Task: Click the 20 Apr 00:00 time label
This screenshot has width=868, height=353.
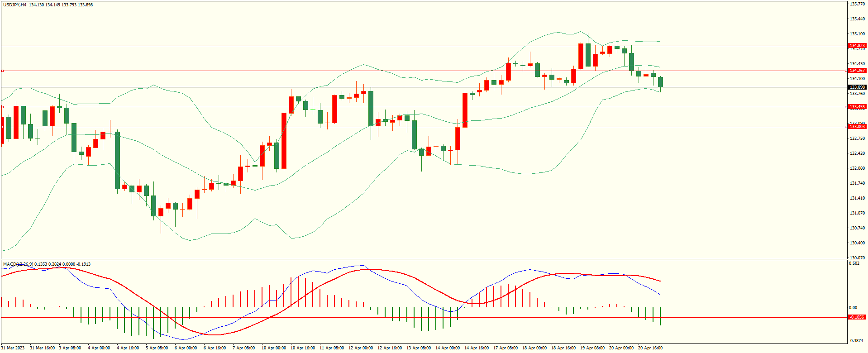Action: pyautogui.click(x=621, y=348)
